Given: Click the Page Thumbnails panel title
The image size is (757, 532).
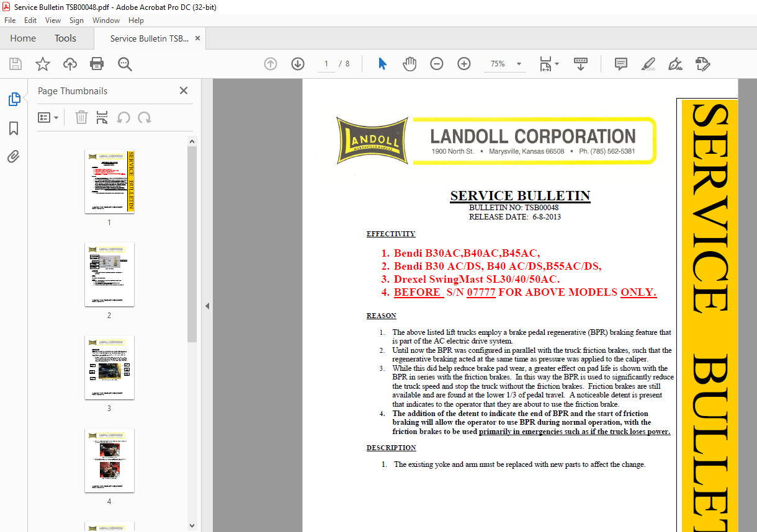Looking at the screenshot, I should 73,91.
